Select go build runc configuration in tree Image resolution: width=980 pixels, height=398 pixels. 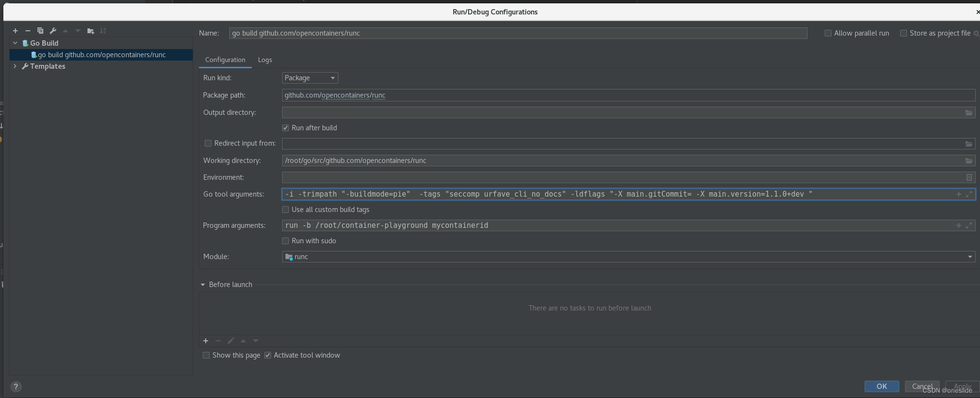pos(101,55)
